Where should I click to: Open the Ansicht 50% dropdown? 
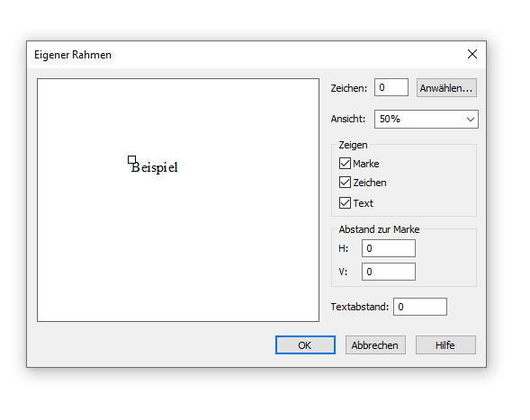coord(427,119)
